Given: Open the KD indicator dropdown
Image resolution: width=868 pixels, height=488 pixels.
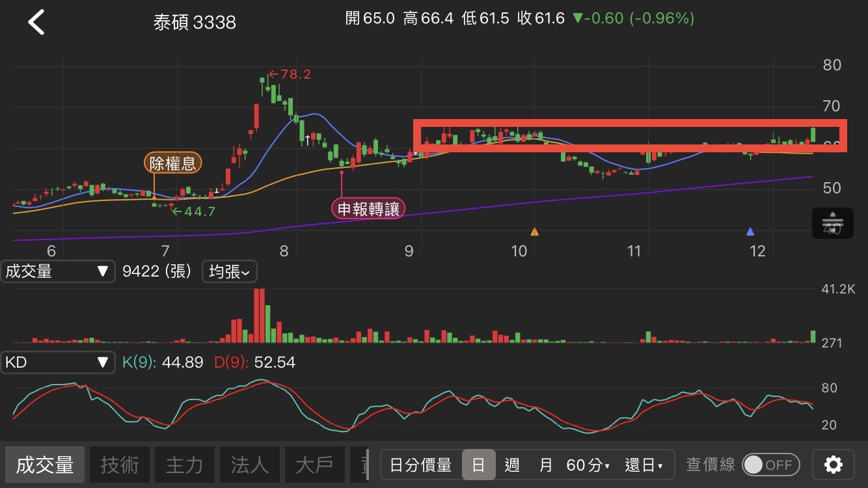Looking at the screenshot, I should click(x=57, y=362).
